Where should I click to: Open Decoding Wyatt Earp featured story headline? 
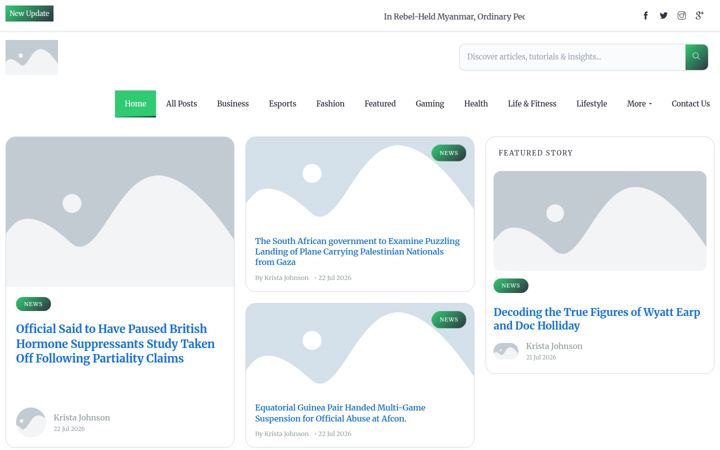pyautogui.click(x=596, y=319)
